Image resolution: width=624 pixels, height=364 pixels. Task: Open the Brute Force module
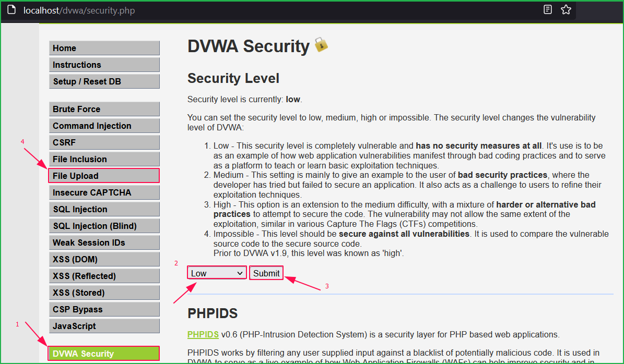pos(104,108)
